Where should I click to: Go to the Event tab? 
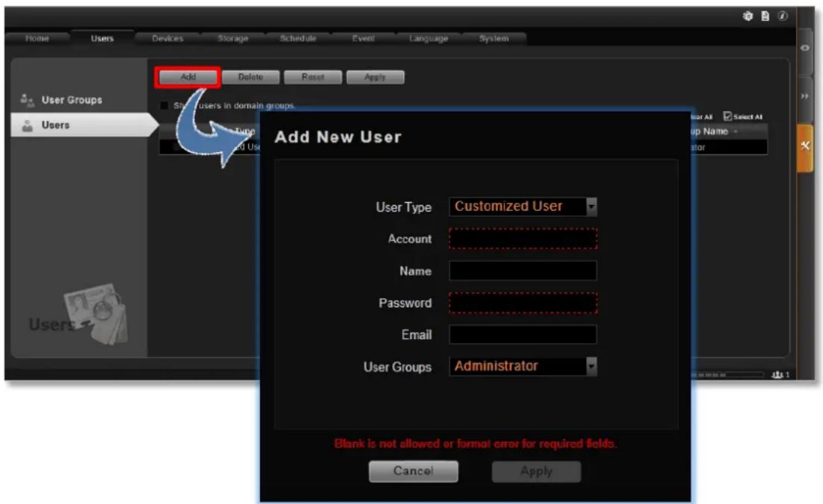coord(363,38)
